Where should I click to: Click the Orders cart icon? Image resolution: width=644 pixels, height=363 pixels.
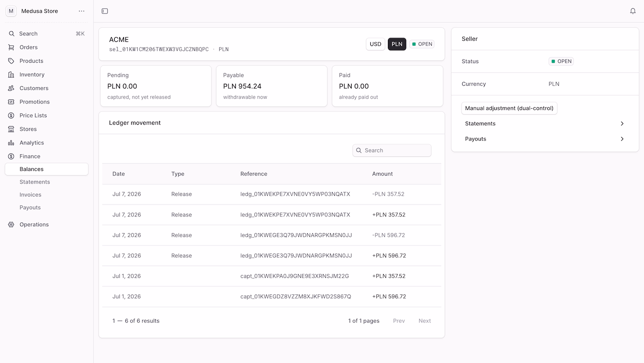point(11,47)
